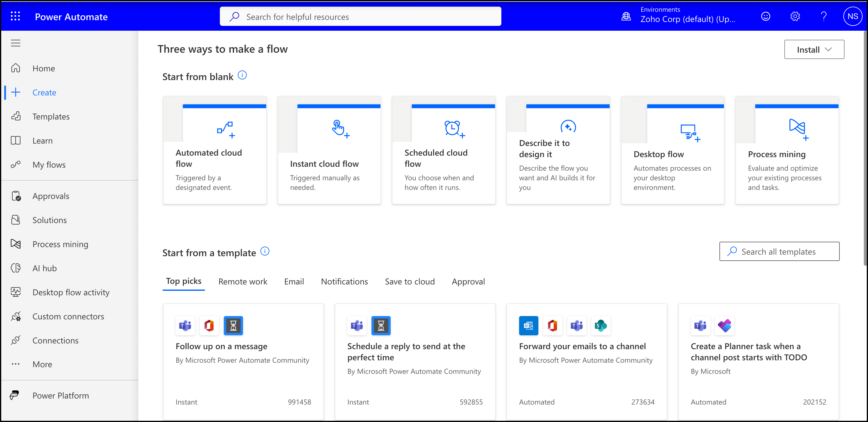Screen dimensions: 868x422
Task: Collapse the navigation sidebar with the hamburger
Action: (15, 43)
